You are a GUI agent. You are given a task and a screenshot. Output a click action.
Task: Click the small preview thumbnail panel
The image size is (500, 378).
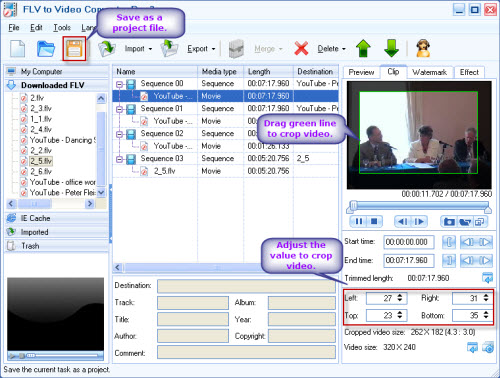pos(55,314)
